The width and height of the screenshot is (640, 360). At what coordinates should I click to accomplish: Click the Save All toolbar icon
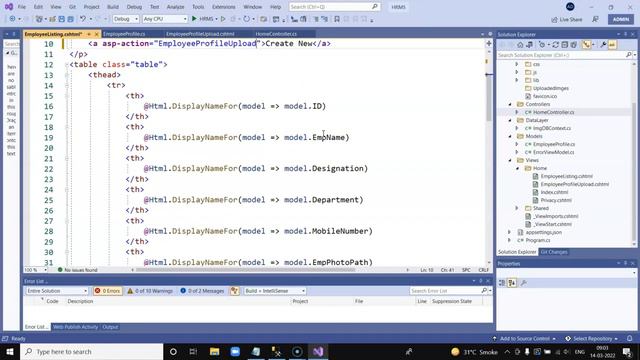coord(70,19)
